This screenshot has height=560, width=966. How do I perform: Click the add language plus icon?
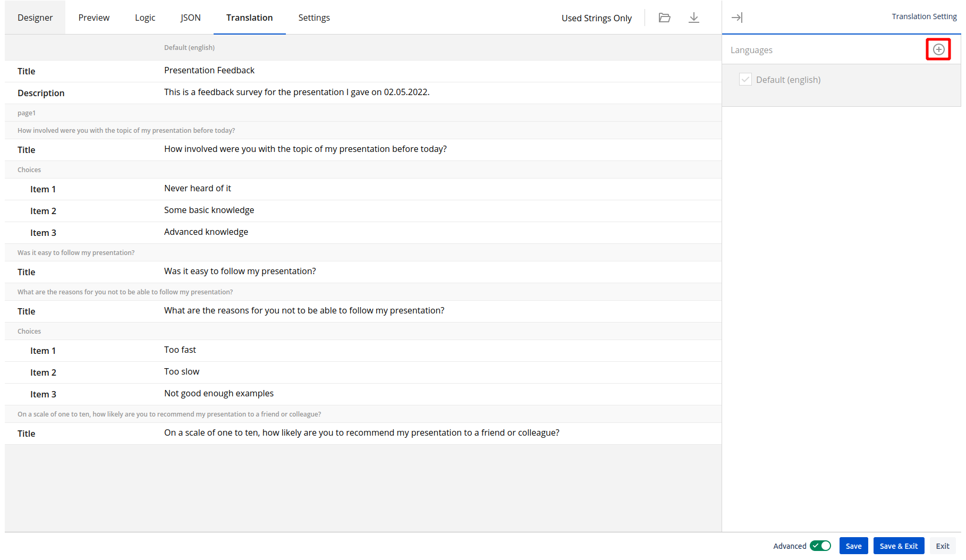click(938, 49)
